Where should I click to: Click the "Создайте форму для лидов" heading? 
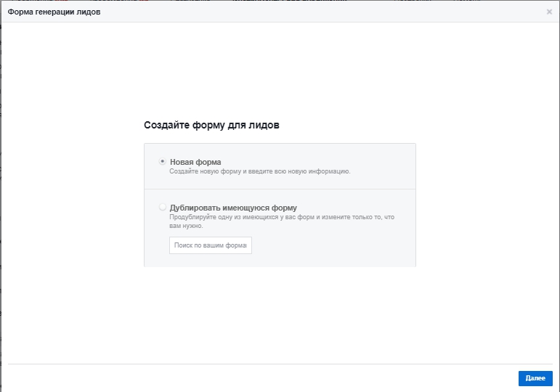[211, 125]
